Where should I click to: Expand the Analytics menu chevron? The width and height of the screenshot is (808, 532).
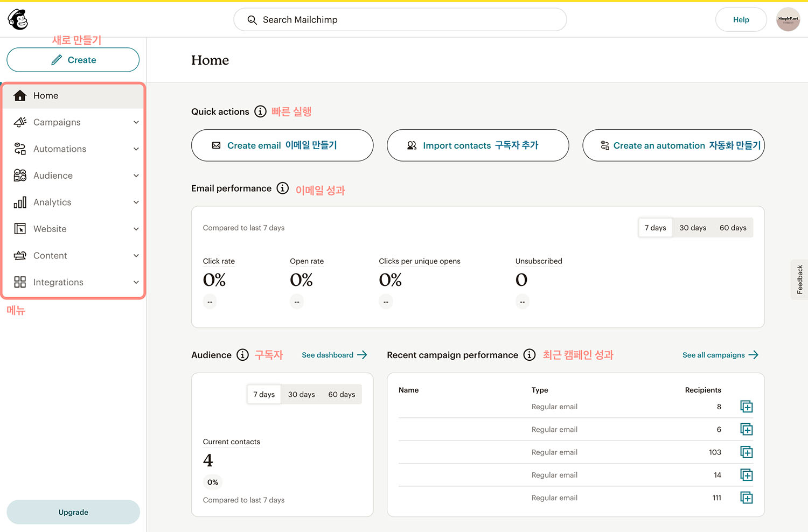[136, 202]
